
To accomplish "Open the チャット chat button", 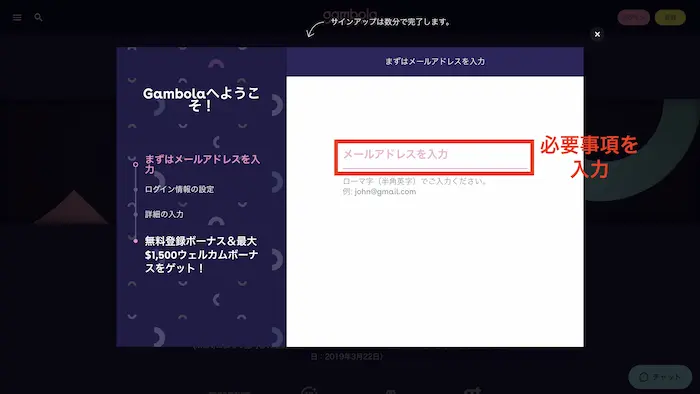I will 660,377.
